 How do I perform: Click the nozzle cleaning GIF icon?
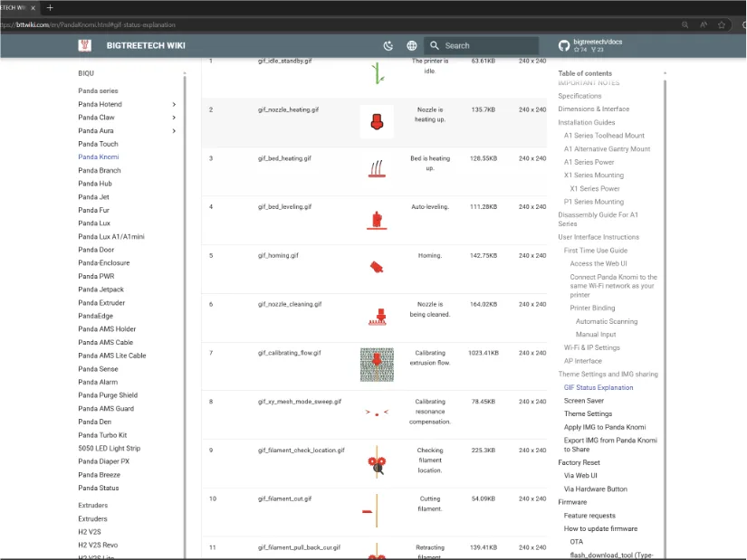[x=378, y=318]
